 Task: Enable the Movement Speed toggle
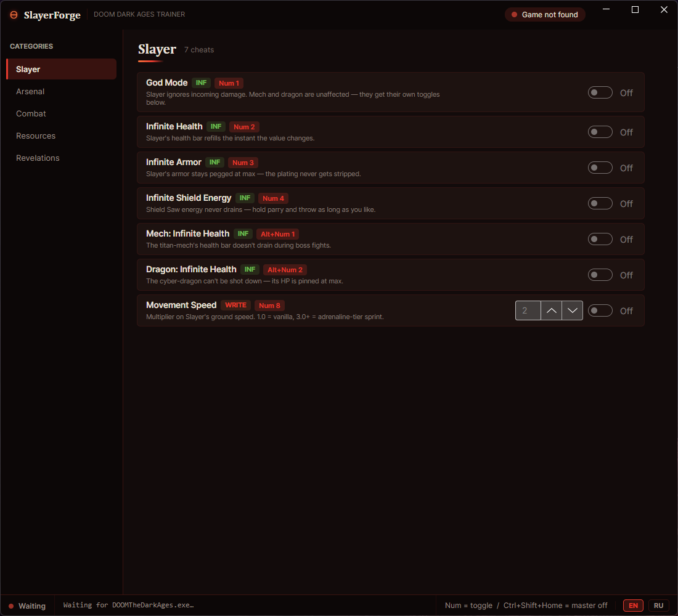coord(600,310)
